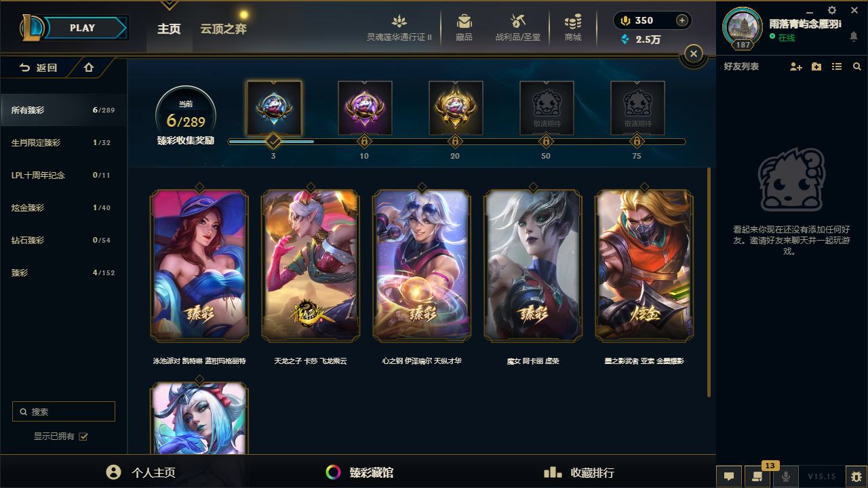Screen dimensions: 868x488
Task: Mute the voice microphone button
Action: pos(785,476)
